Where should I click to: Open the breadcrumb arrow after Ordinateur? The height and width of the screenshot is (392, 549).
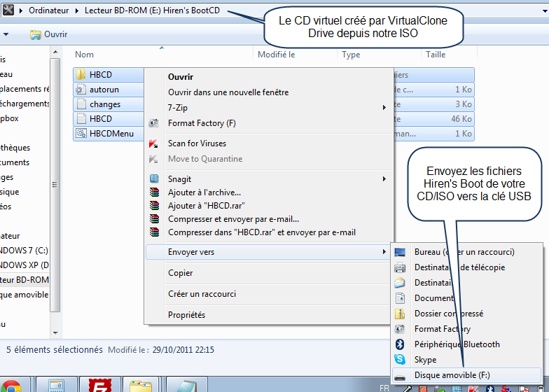(77, 10)
